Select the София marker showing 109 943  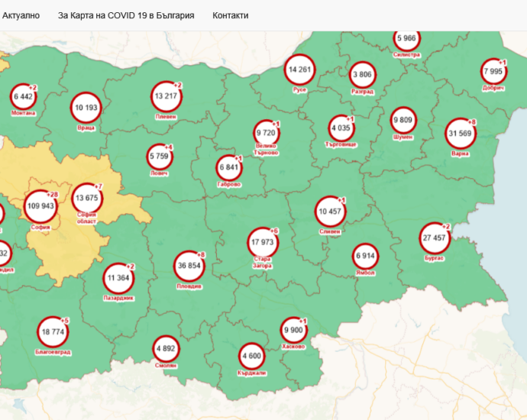[40, 206]
